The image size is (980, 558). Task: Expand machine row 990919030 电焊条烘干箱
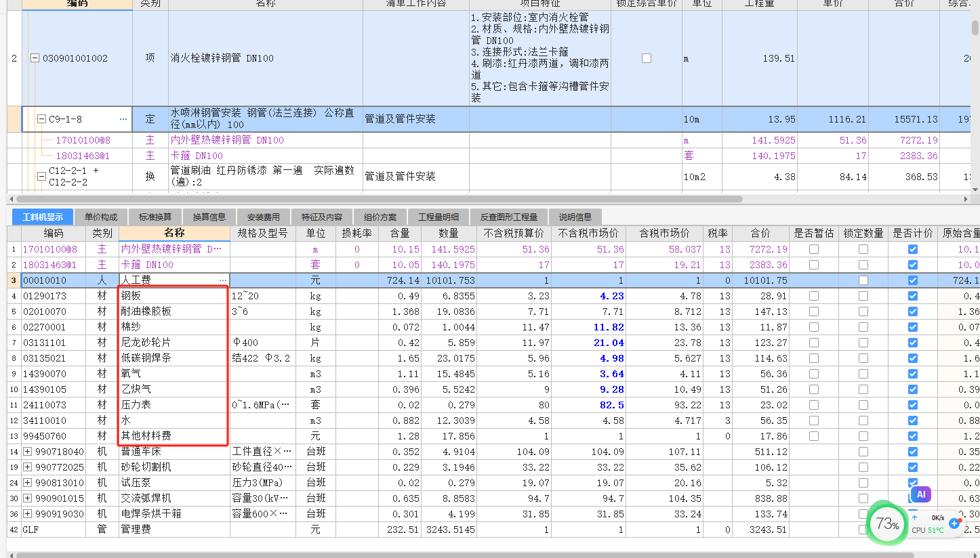28,514
